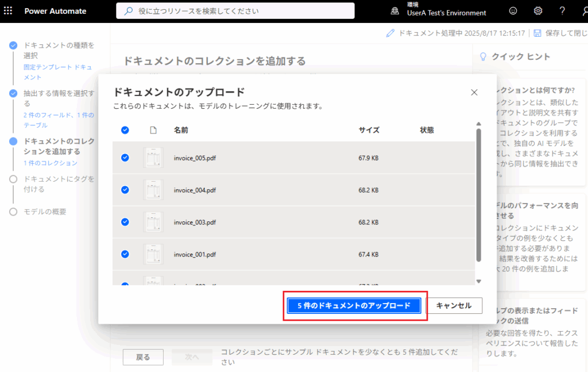The height and width of the screenshot is (372, 588).
Task: Open the settings gear icon
Action: [537, 11]
